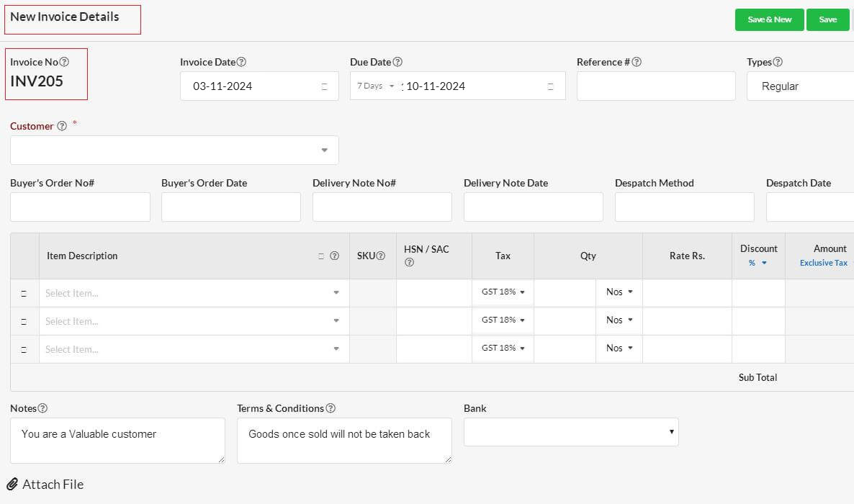Click the green Save button
854x504 pixels.
(828, 19)
